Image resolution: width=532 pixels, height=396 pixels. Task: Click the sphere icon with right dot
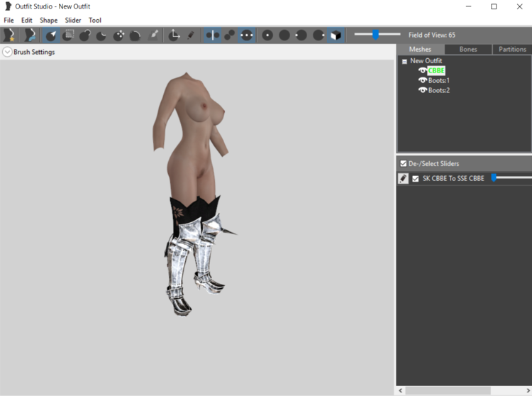pyautogui.click(x=318, y=35)
